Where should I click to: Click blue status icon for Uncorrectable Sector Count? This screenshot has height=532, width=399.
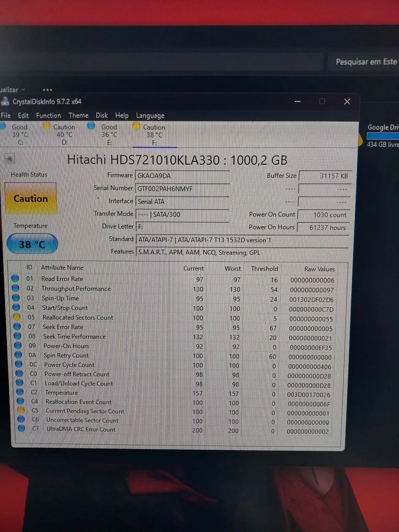(x=21, y=419)
